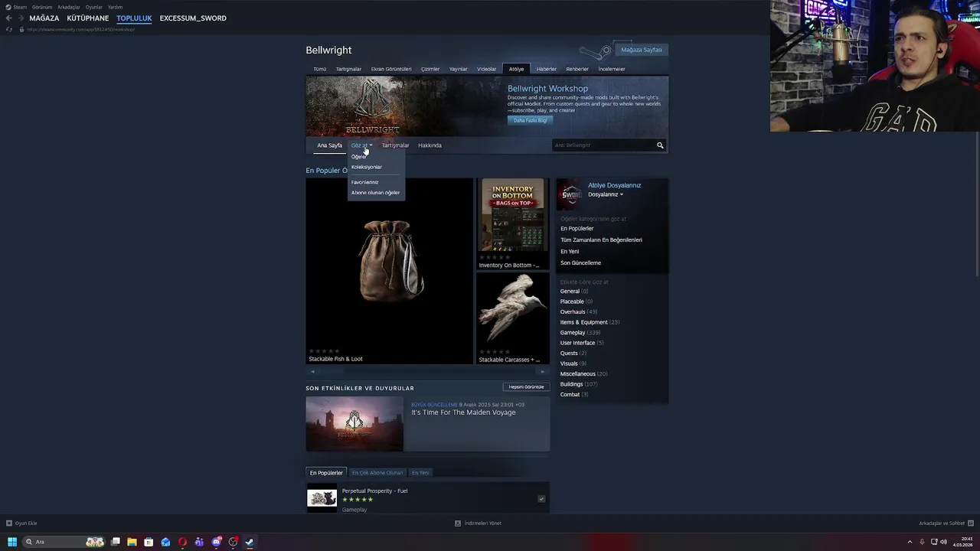Browse by Tüm Zamanların En Beğenilenleri
The width and height of the screenshot is (980, 551).
click(x=601, y=240)
